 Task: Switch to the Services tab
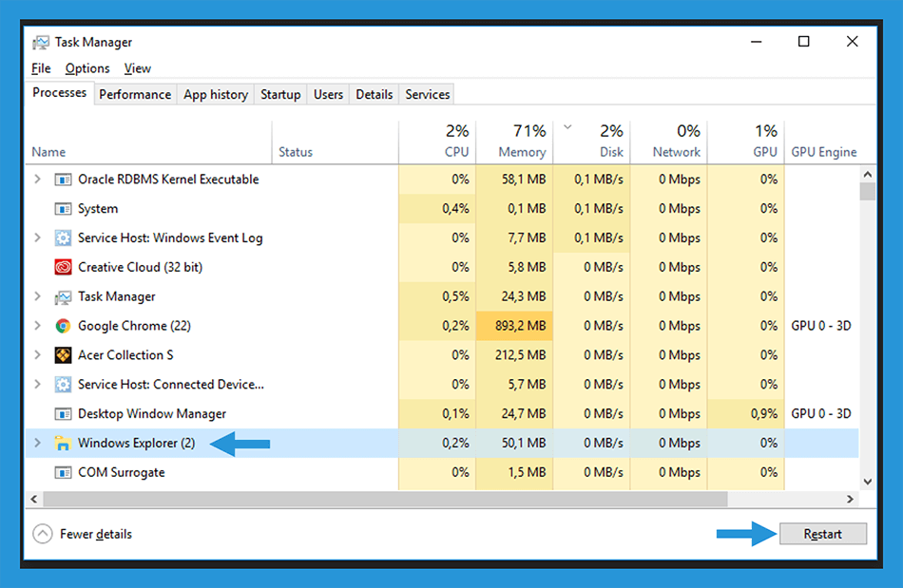[x=428, y=94]
